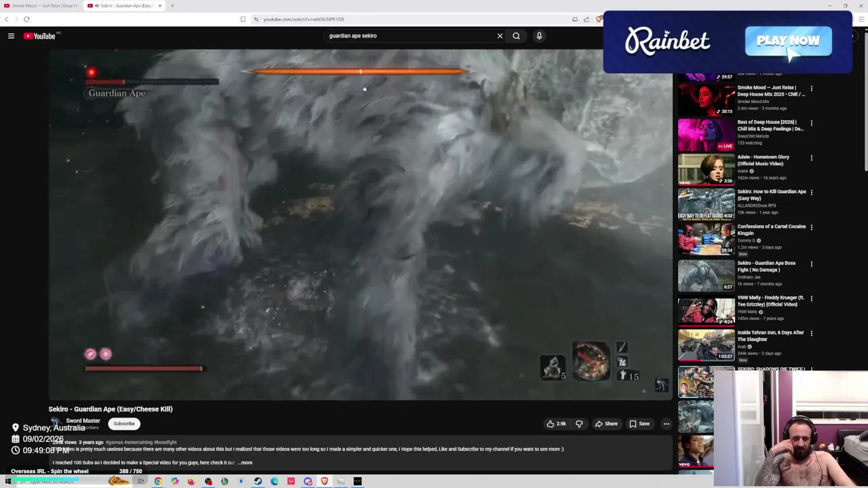Bookmark this page in address bar

[243, 19]
